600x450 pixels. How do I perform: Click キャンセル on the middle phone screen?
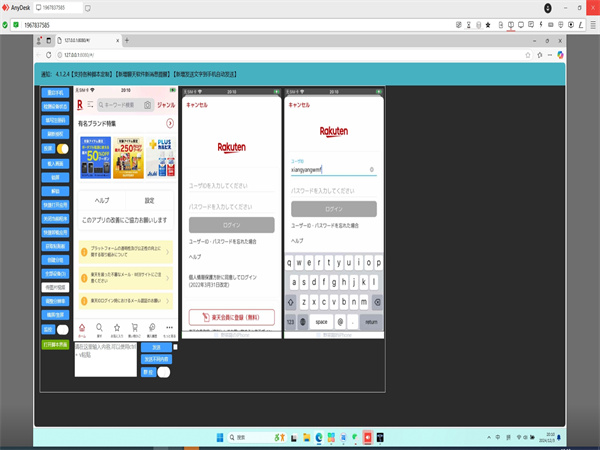(197, 104)
